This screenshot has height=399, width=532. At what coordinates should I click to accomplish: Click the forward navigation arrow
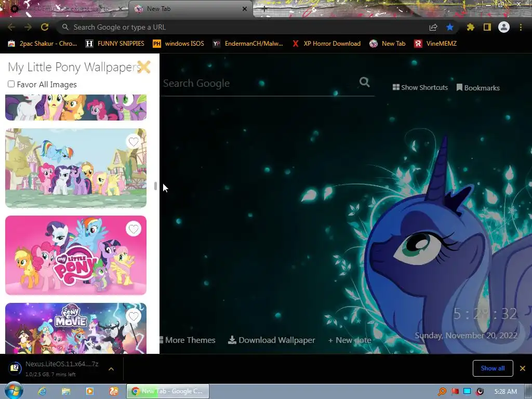(x=28, y=27)
